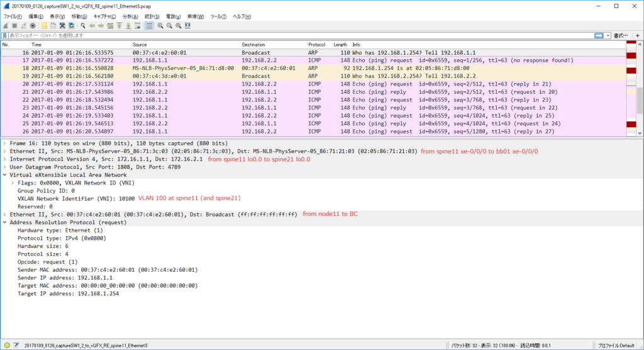Stop the running packet capture
Viewport: 644px width, 350px height.
coord(15,26)
